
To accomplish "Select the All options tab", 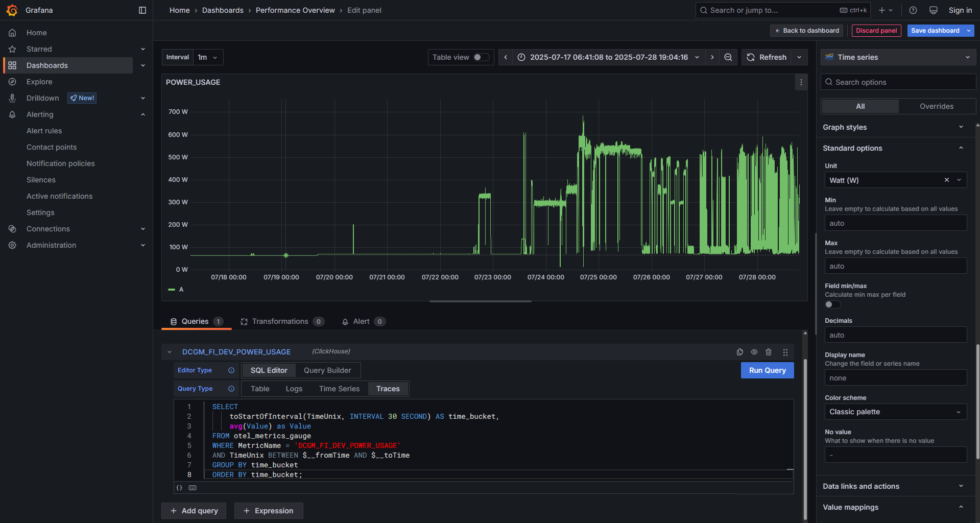I will (861, 106).
